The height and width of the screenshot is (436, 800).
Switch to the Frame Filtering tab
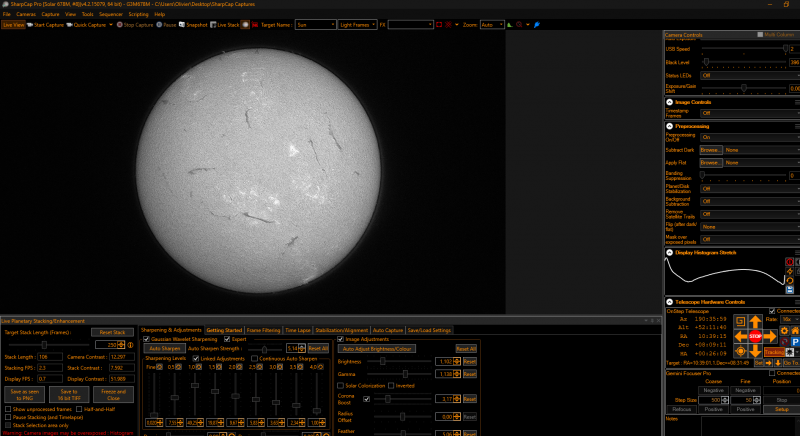point(263,330)
